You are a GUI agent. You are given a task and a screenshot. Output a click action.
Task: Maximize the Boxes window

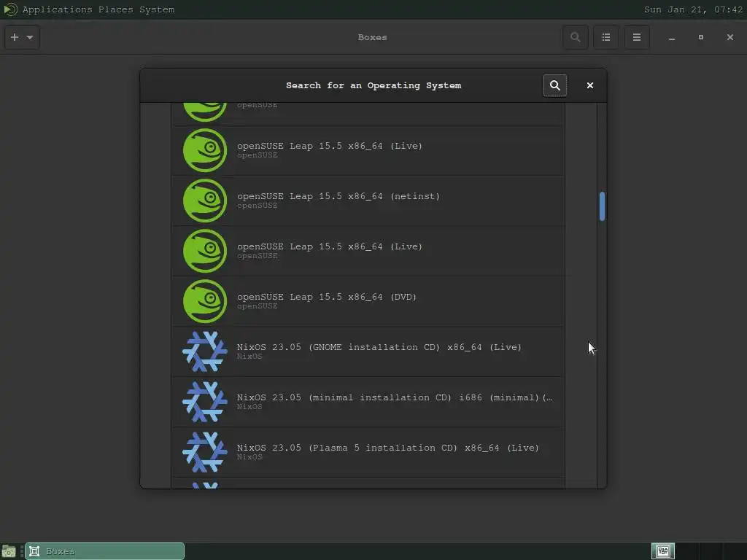pos(701,37)
